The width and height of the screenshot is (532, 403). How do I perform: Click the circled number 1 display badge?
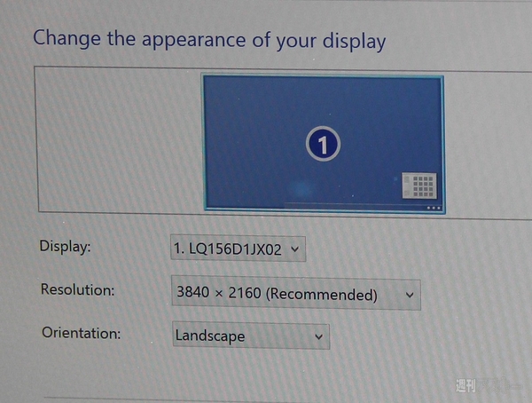323,144
